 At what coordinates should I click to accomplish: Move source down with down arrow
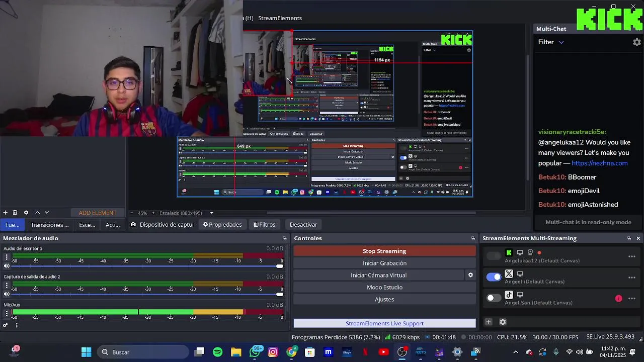click(47, 213)
